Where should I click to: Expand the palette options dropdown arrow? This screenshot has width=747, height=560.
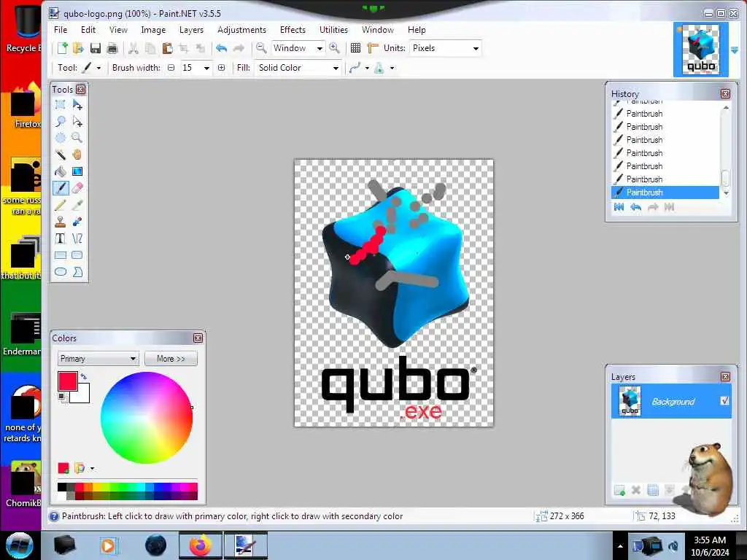click(92, 469)
